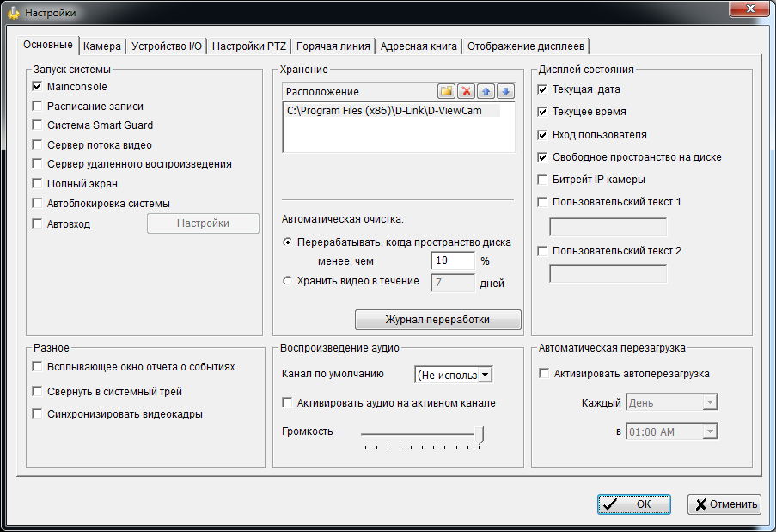
Task: Close the Настройки window
Action: tap(742, 10)
